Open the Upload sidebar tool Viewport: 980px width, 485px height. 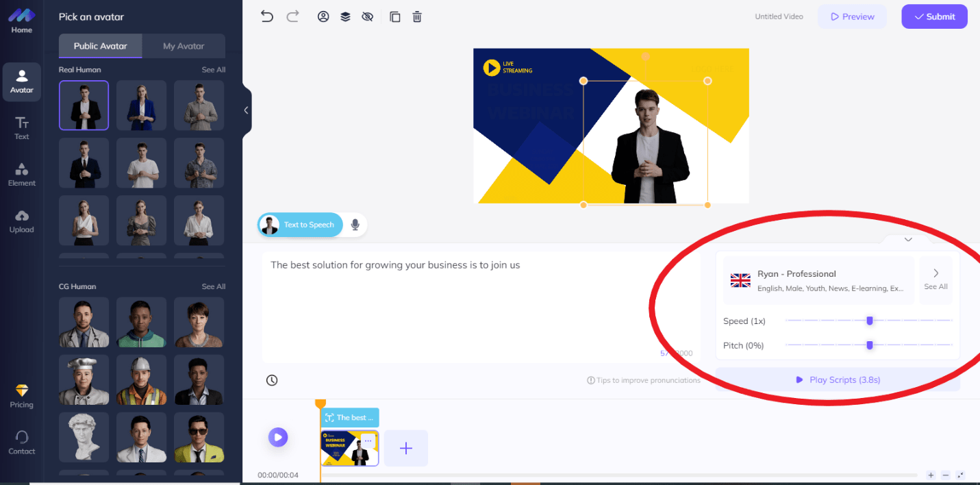(x=22, y=221)
